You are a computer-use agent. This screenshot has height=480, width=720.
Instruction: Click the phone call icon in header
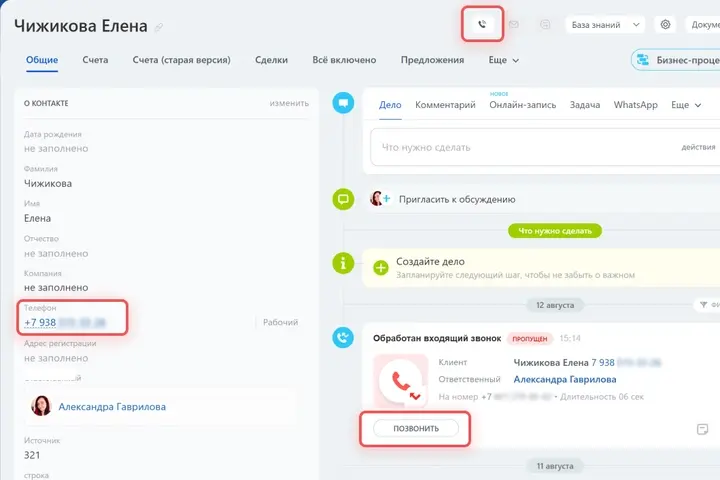(x=482, y=24)
